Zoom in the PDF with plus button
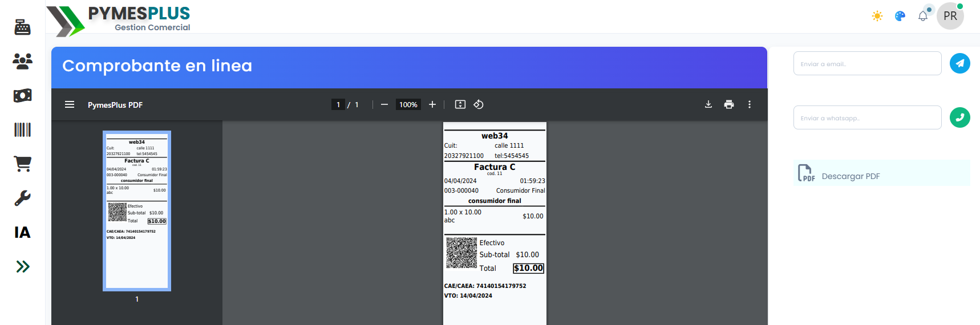This screenshot has width=980, height=325. coord(432,104)
